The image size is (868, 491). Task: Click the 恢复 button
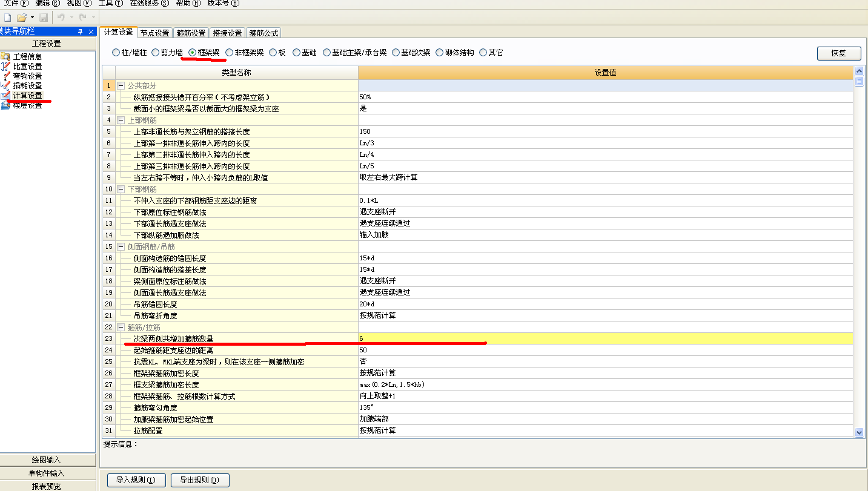(839, 53)
